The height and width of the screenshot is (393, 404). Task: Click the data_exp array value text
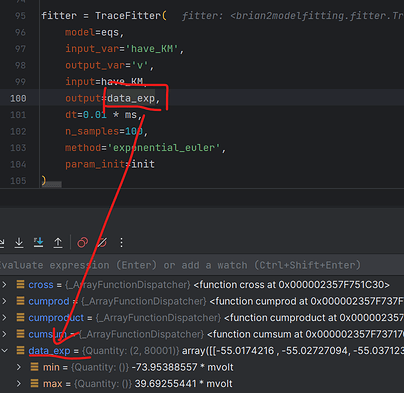pos(293,351)
